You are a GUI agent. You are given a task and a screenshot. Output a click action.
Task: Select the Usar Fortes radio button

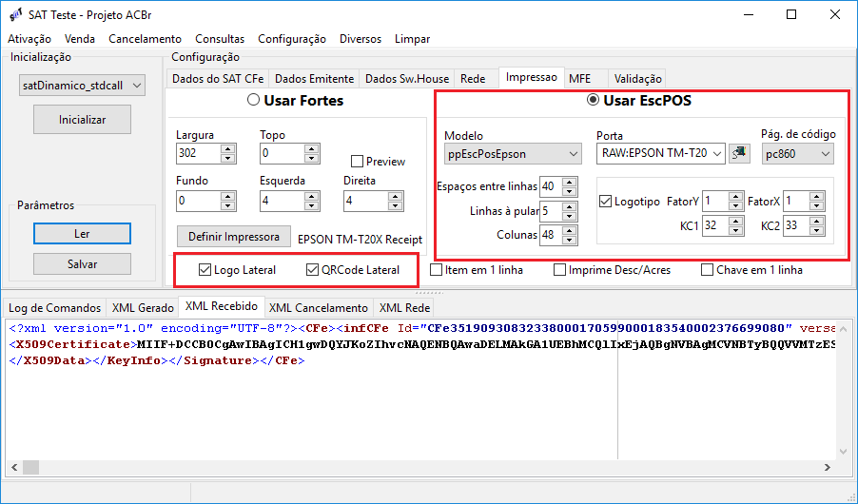(253, 100)
